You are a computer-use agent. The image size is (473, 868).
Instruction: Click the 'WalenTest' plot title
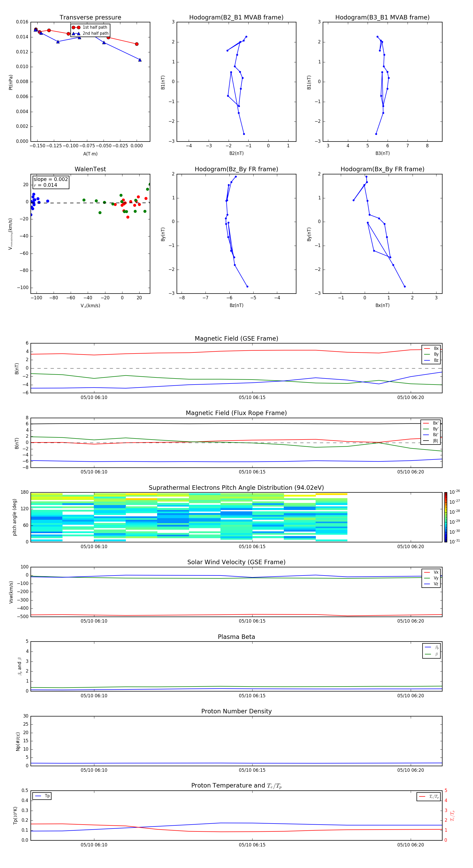coord(90,169)
